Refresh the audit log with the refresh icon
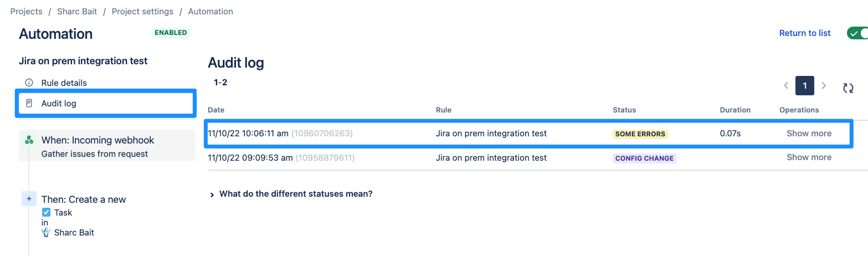 pos(848,88)
